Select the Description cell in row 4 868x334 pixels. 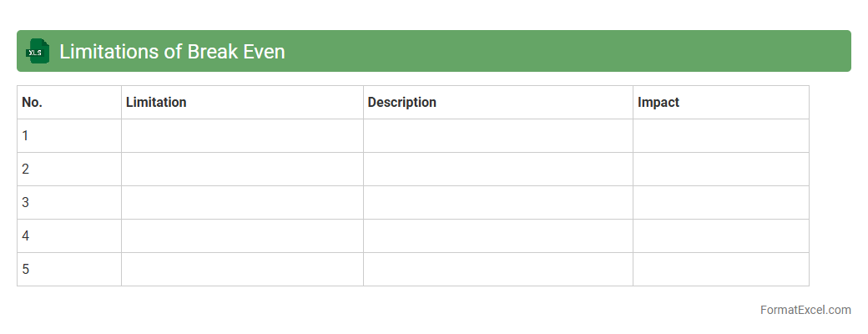pyautogui.click(x=497, y=236)
